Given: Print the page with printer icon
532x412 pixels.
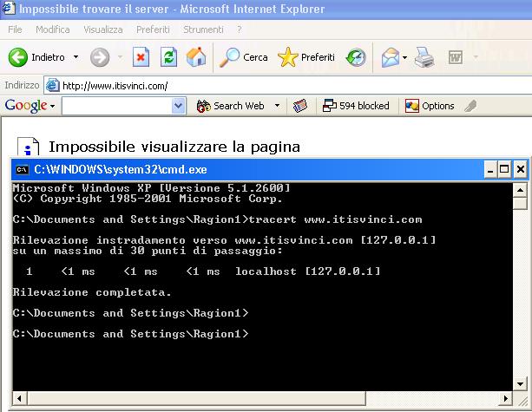Looking at the screenshot, I should pos(424,57).
